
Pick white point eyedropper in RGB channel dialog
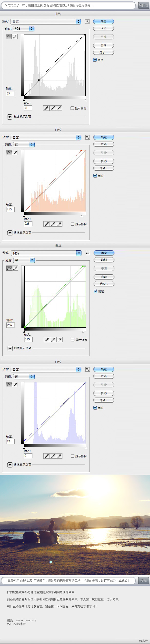(59, 108)
